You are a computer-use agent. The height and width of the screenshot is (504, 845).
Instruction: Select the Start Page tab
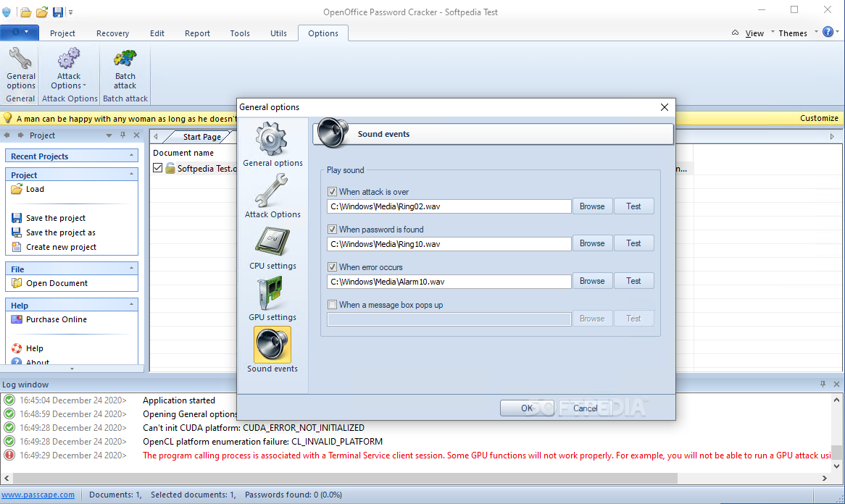pos(201,137)
